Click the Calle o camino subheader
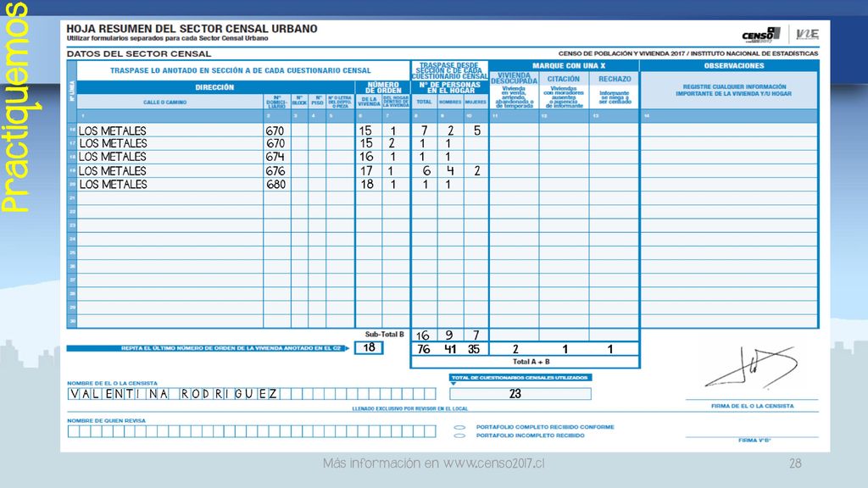868x488 pixels. coord(165,103)
